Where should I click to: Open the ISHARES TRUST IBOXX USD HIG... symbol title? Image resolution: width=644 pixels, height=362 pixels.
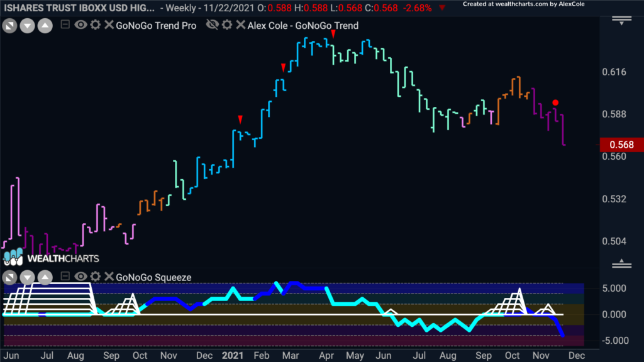(x=79, y=8)
